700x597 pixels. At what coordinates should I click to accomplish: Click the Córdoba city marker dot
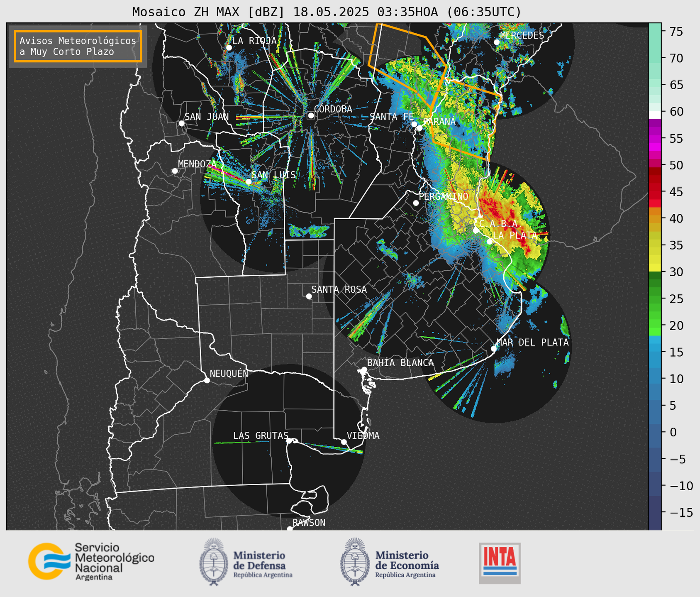(x=311, y=115)
